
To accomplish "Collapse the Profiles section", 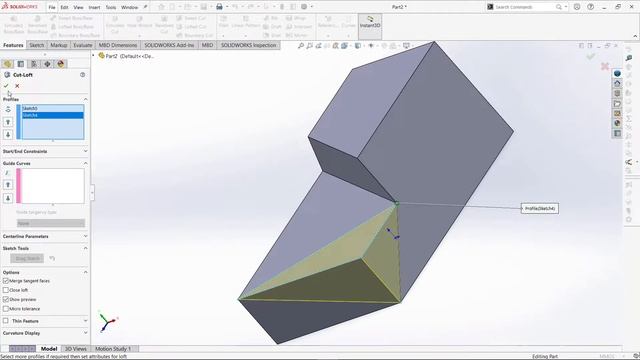I will [85, 99].
